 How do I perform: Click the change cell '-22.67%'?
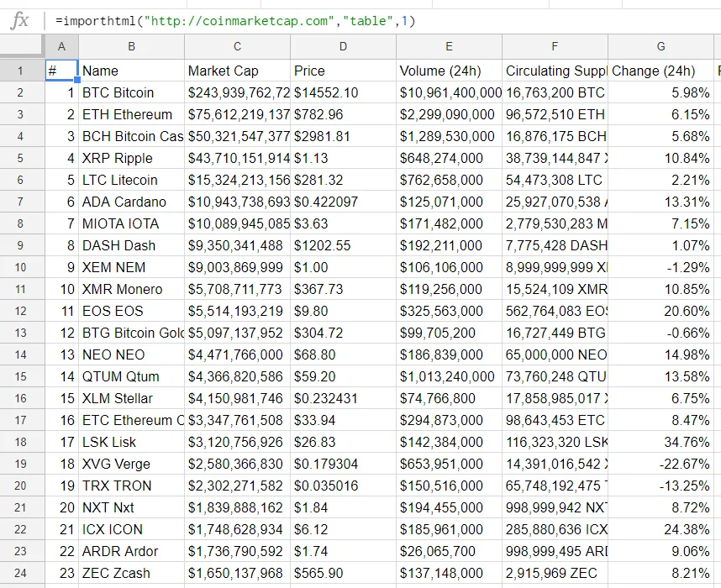point(660,464)
